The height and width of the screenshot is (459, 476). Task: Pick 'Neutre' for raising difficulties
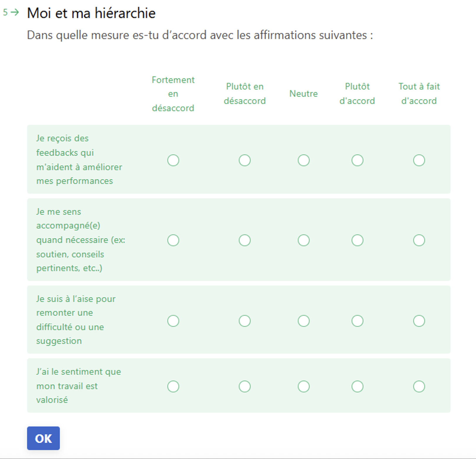pyautogui.click(x=304, y=321)
